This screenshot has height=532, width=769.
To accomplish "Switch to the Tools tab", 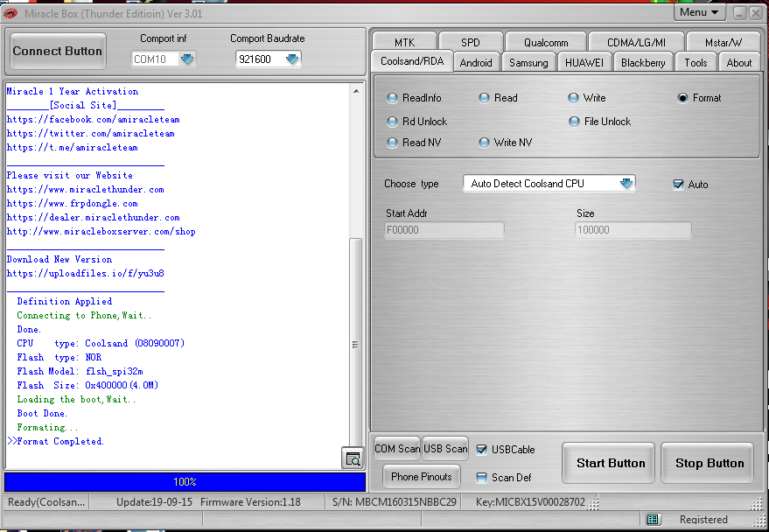I will [696, 63].
